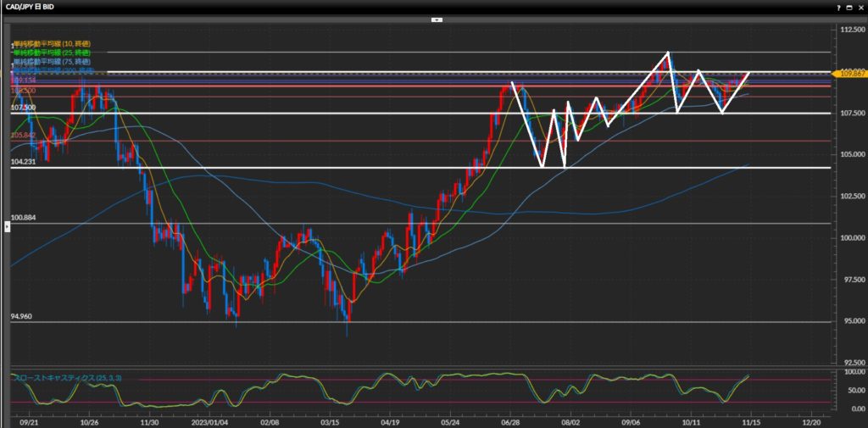Image resolution: width=868 pixels, height=428 pixels.
Task: Expand the left side panel arrow
Action: (8, 225)
